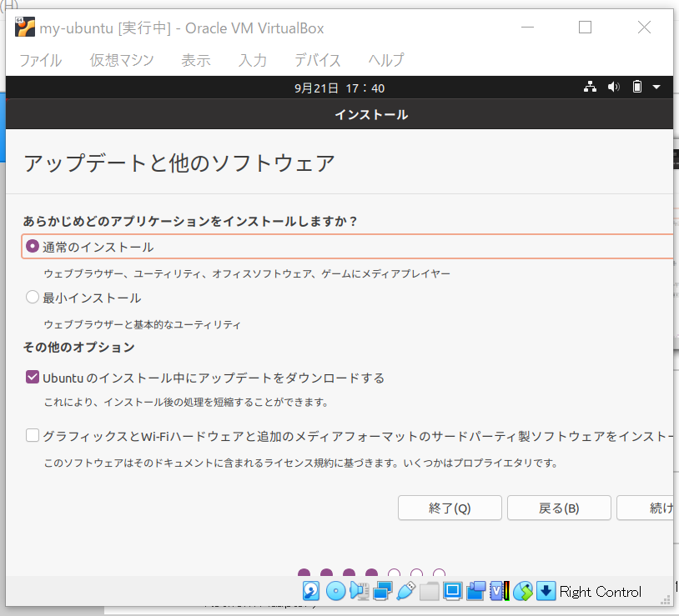The width and height of the screenshot is (679, 616).
Task: Open the 入力 menu
Action: coord(253,60)
